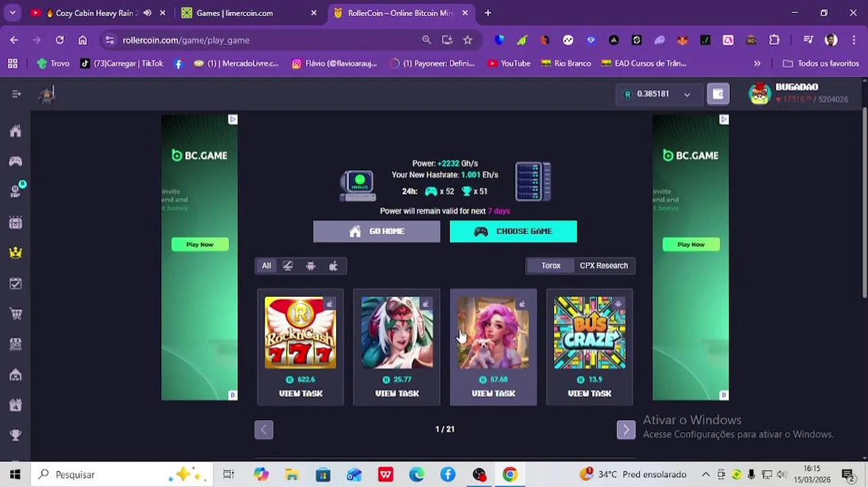Screen dimensions: 868x487
Task: Mute the Cozy Cabin tab audio icon
Action: (x=147, y=13)
